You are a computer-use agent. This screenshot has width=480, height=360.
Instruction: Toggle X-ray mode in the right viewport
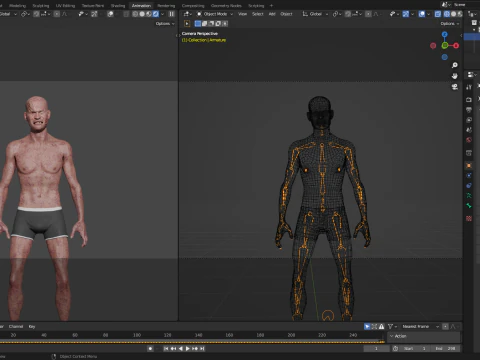pyautogui.click(x=438, y=14)
